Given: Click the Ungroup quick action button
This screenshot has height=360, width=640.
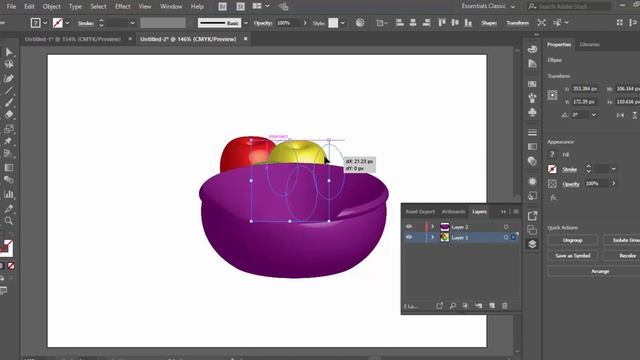Looking at the screenshot, I should click(573, 240).
